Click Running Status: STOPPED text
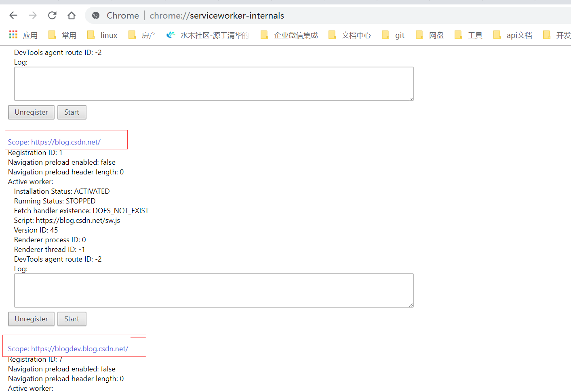This screenshot has width=571, height=392. tap(55, 201)
